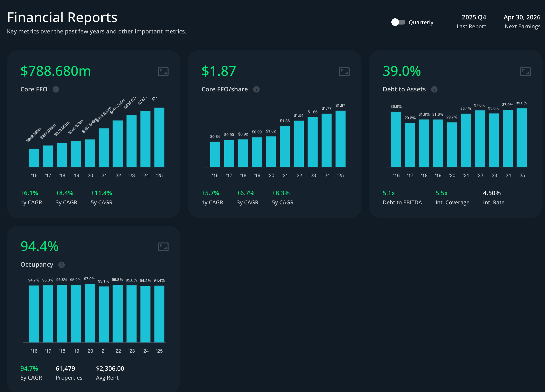Click the 5.5x Int. Coverage metric
The height and width of the screenshot is (392, 545).
click(441, 193)
